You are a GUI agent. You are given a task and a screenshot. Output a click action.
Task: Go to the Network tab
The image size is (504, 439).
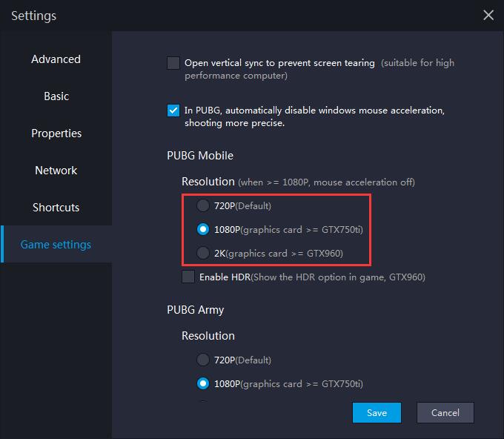point(56,170)
